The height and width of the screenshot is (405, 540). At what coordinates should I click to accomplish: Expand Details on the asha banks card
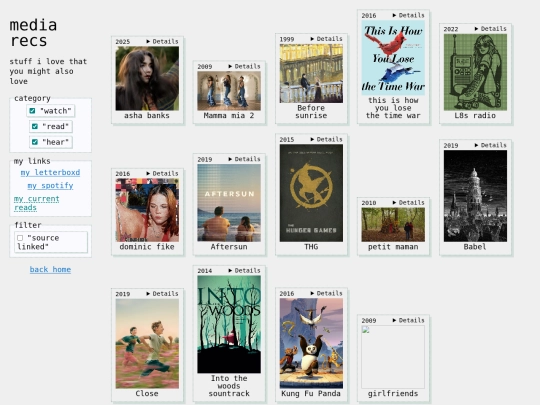click(x=162, y=41)
